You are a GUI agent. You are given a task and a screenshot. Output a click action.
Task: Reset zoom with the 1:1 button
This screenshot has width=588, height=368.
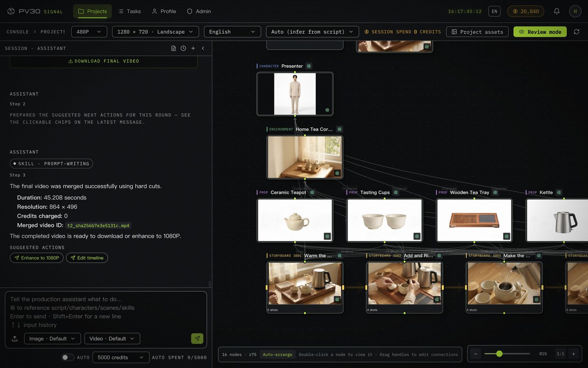(561, 354)
